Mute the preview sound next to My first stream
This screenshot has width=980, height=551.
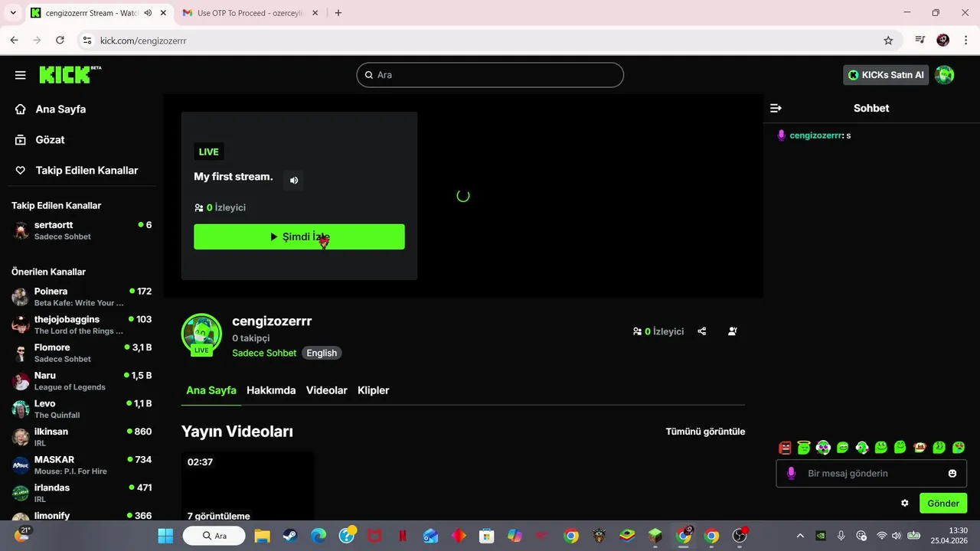(x=294, y=181)
